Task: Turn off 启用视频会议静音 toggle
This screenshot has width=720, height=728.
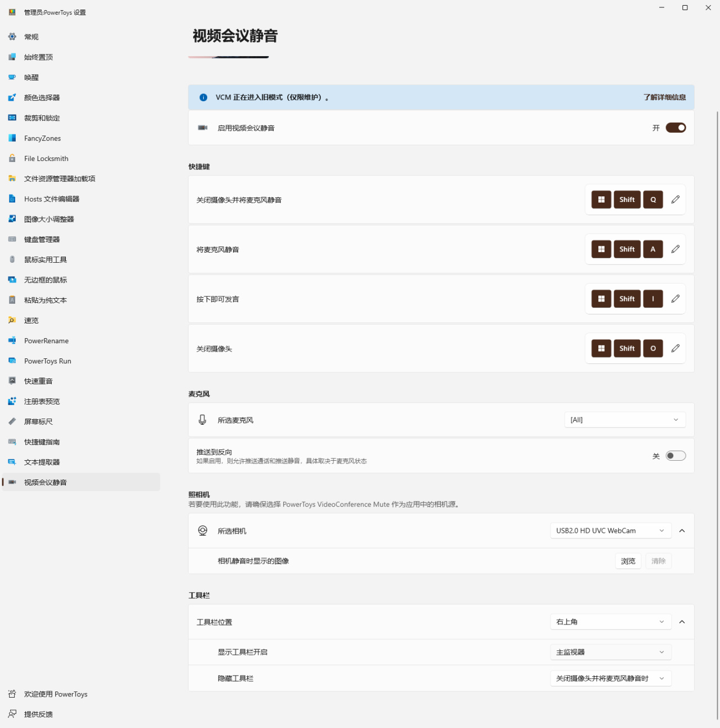Action: tap(676, 128)
